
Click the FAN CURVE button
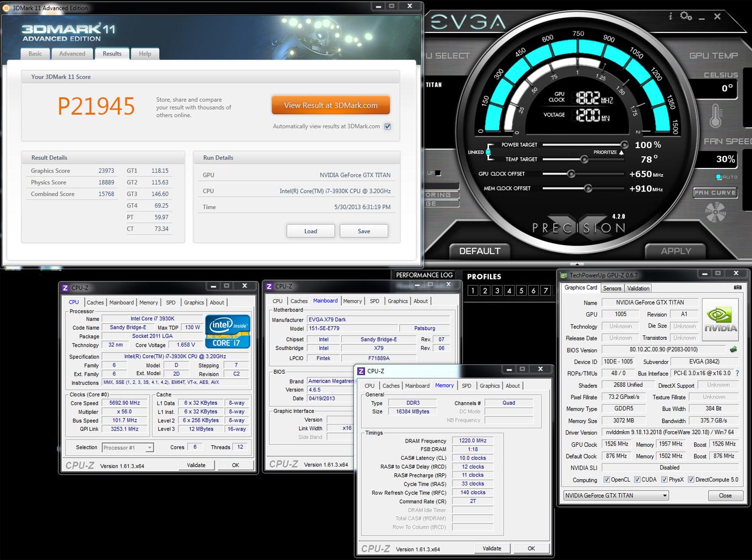(715, 193)
